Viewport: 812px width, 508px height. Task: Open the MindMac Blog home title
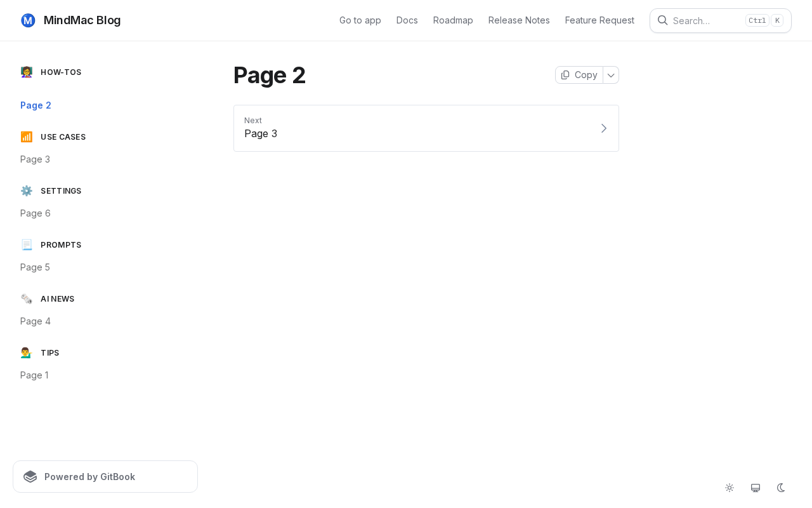tap(82, 20)
